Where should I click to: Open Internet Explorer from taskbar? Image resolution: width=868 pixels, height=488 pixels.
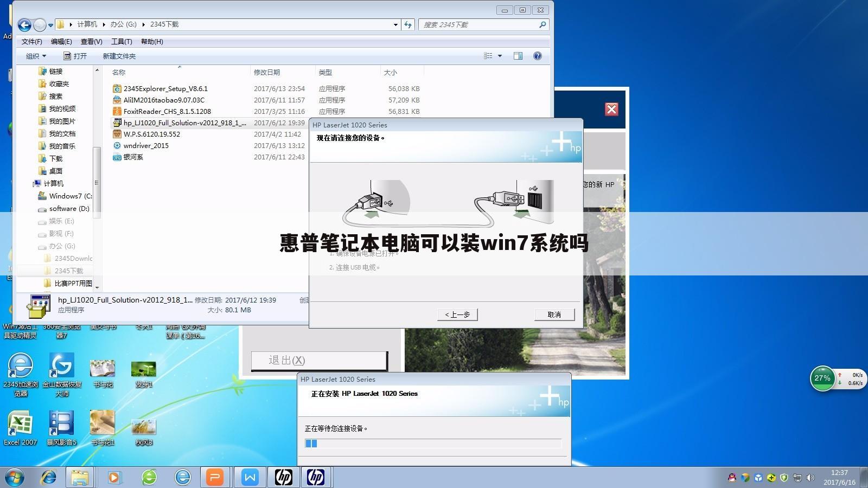point(49,477)
